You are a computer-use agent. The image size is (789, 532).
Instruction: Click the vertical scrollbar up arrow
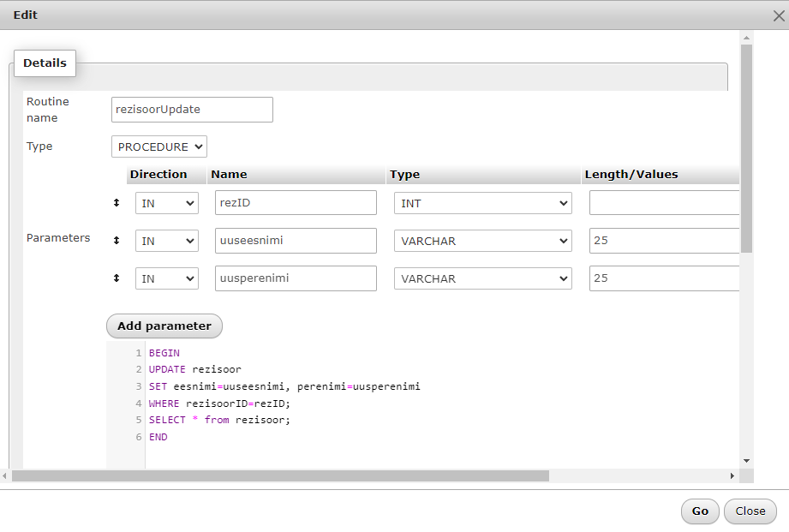(747, 38)
